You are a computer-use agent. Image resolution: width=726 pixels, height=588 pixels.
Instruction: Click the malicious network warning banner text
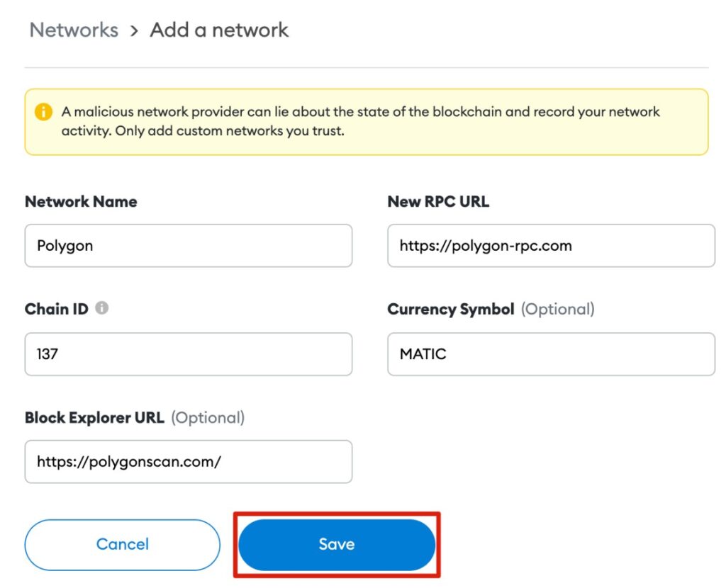tap(360, 121)
